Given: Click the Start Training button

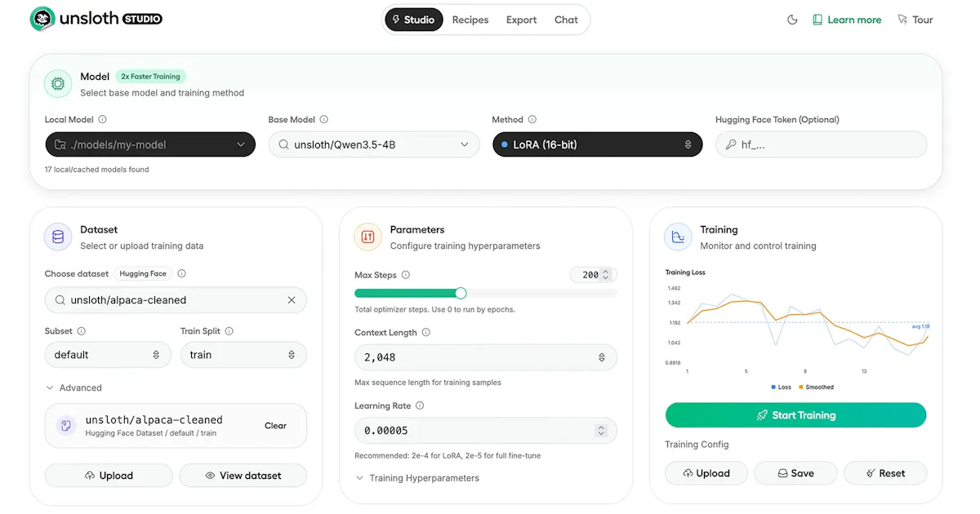Looking at the screenshot, I should pyautogui.click(x=796, y=415).
